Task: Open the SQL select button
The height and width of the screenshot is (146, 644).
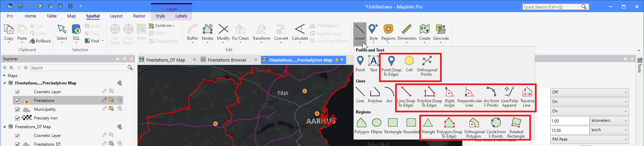Action: click(76, 33)
